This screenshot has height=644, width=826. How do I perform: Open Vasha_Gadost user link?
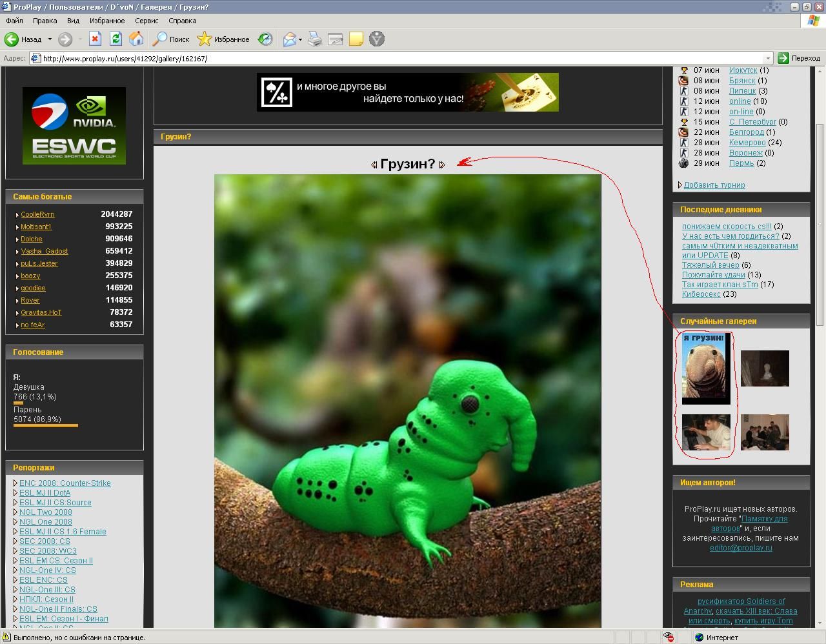click(x=45, y=251)
